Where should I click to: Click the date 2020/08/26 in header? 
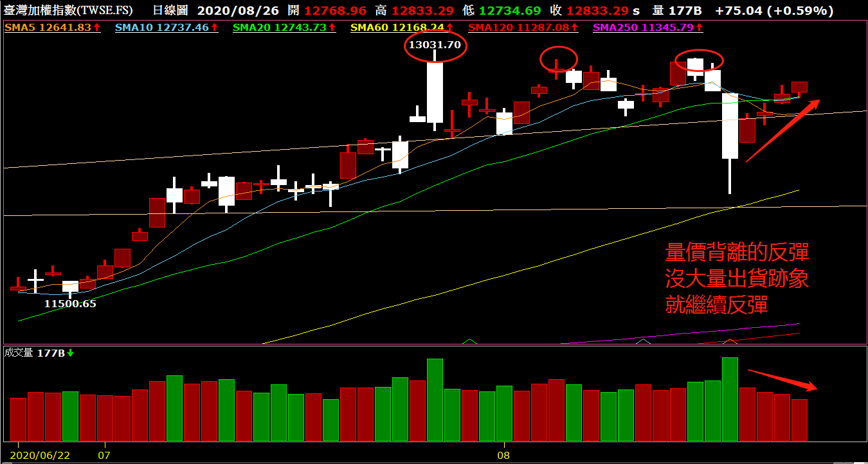(237, 11)
